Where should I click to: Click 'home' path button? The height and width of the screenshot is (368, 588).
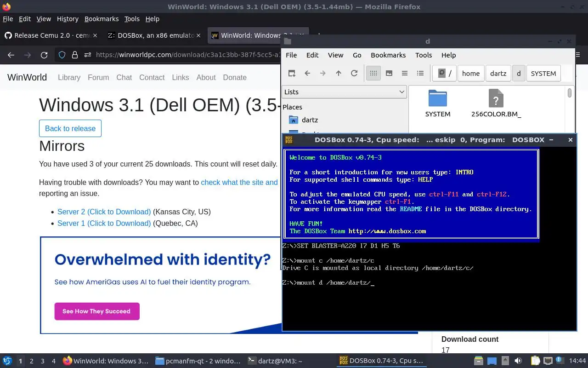click(471, 73)
